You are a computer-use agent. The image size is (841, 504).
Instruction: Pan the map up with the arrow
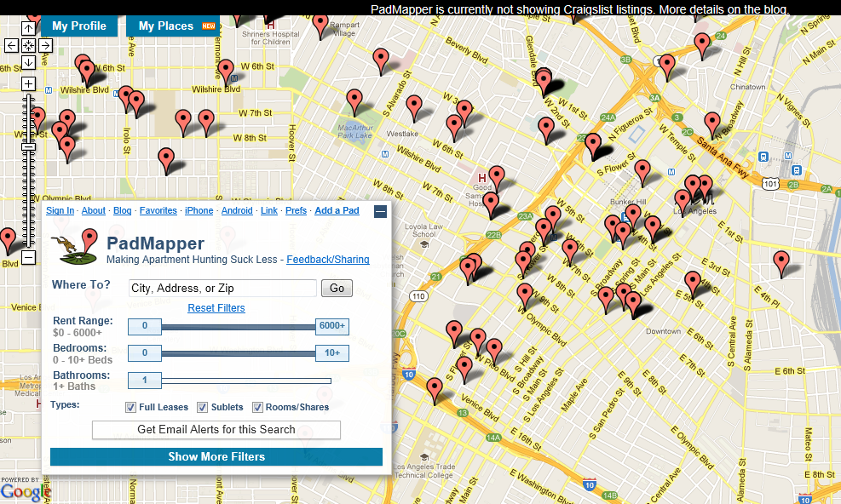pos(28,28)
